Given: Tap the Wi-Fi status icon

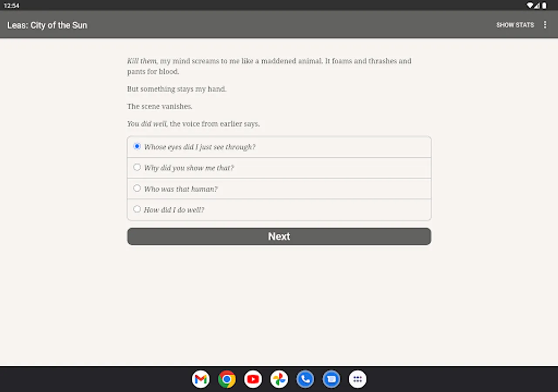Looking at the screenshot, I should [x=530, y=6].
